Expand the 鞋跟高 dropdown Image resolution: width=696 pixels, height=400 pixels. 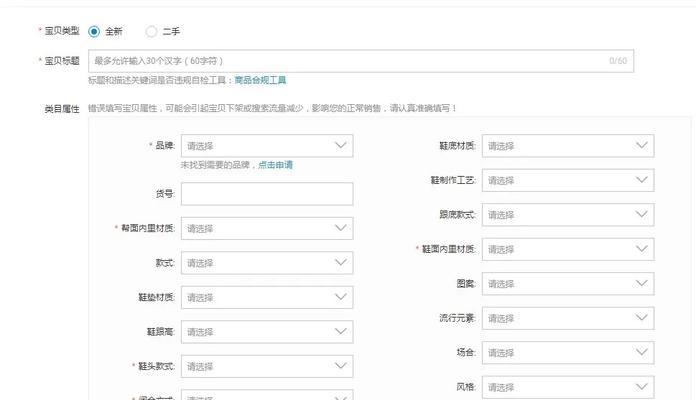coord(267,332)
